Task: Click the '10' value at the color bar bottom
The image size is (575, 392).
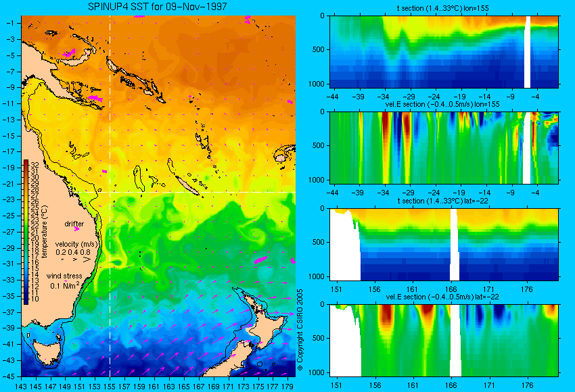Action: pyautogui.click(x=34, y=299)
